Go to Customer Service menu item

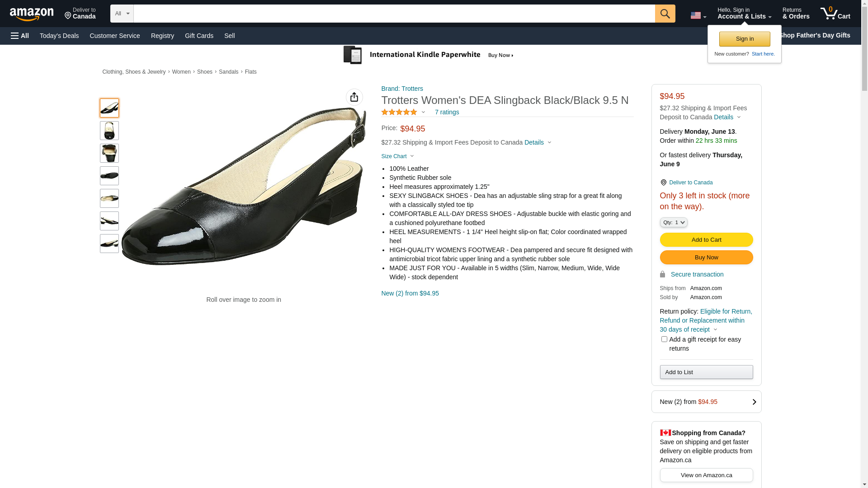[x=115, y=36]
